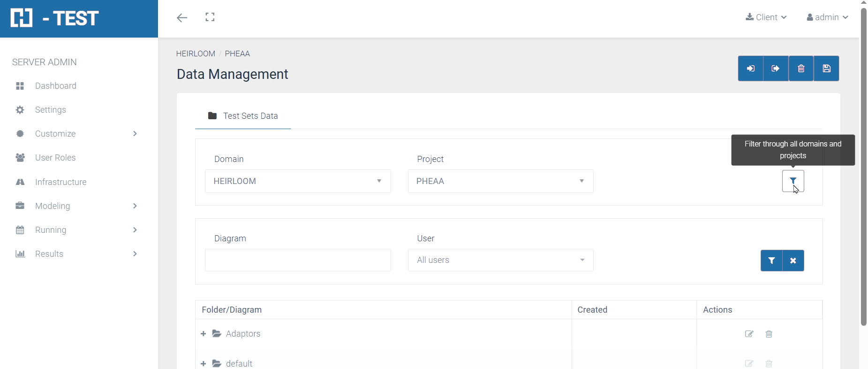Open the Dashboard sidebar item
This screenshot has height=369, width=868.
pyautogui.click(x=55, y=86)
